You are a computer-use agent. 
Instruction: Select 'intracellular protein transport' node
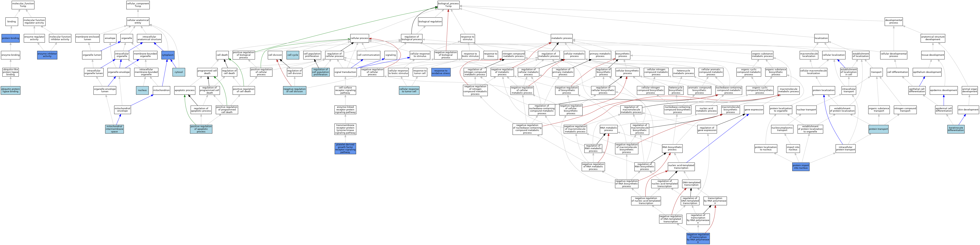tap(845, 148)
